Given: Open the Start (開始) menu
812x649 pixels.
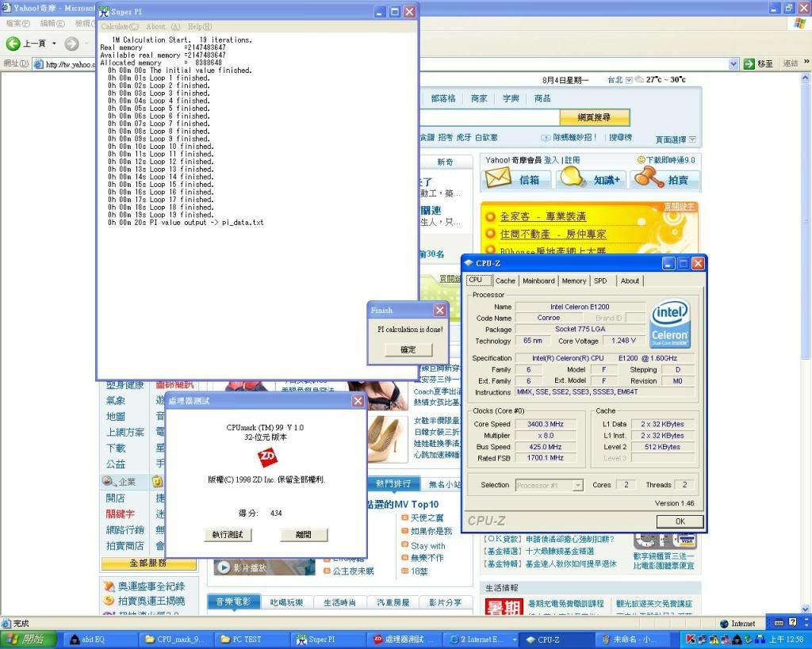Looking at the screenshot, I should tap(28, 639).
